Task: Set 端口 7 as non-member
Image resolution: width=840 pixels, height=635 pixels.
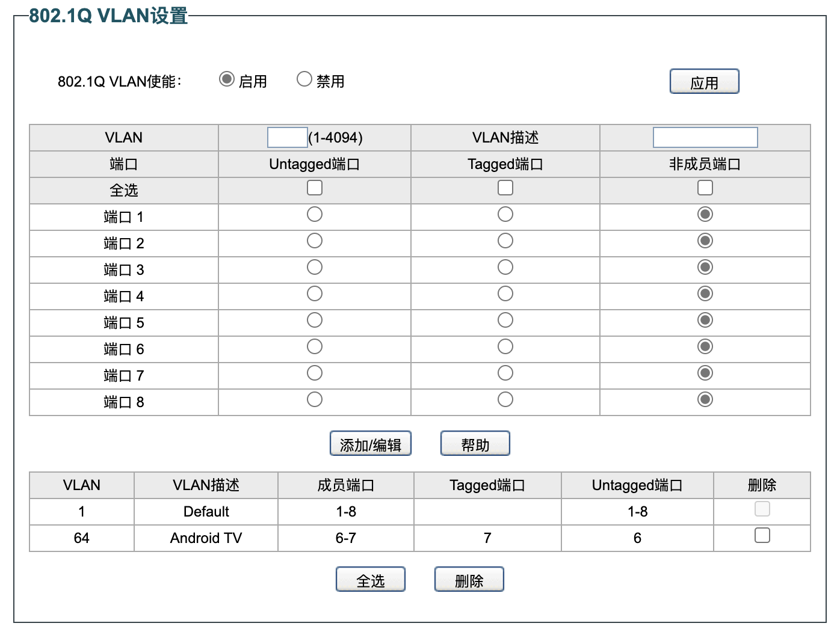Action: [705, 373]
